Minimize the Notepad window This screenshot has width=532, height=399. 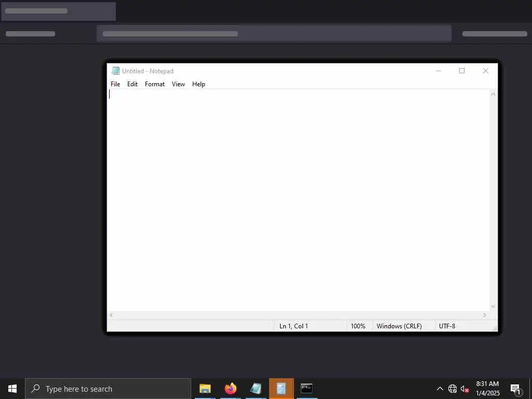pos(438,71)
